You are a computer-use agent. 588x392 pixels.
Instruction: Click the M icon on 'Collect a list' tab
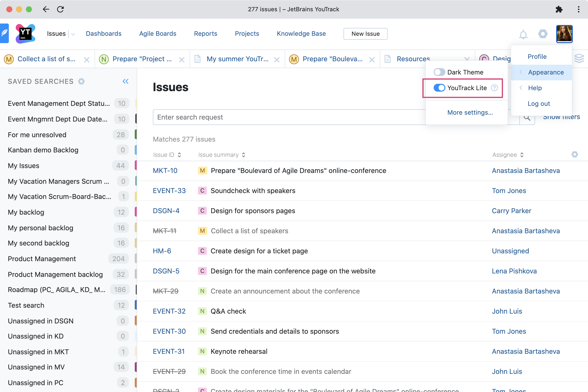(9, 59)
